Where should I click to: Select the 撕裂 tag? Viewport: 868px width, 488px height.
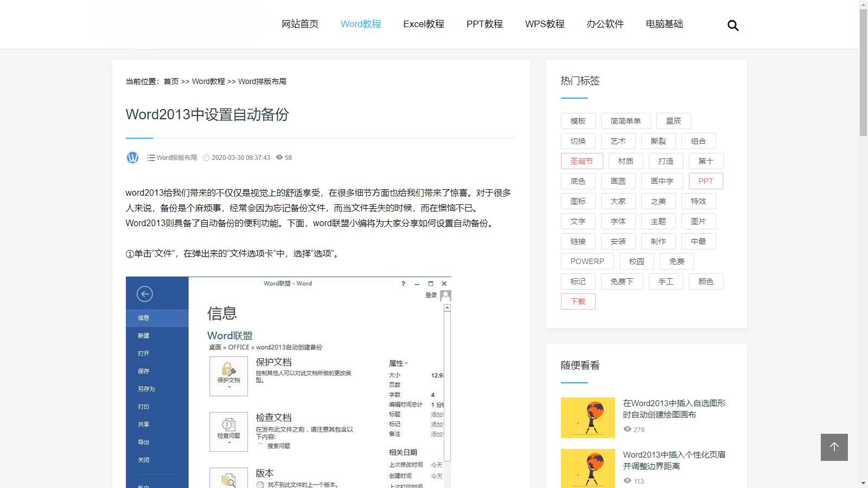(x=659, y=141)
